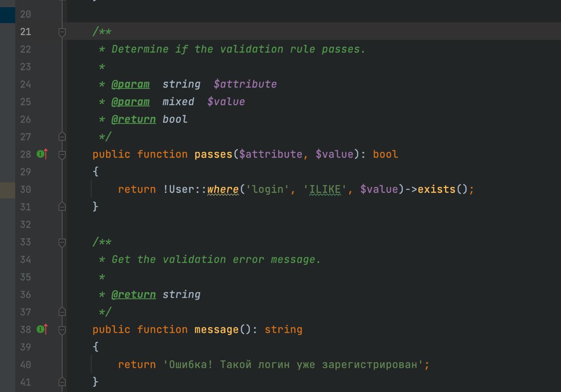Collapse the doc comment starting at line 21
This screenshot has height=392, width=561.
62,32
